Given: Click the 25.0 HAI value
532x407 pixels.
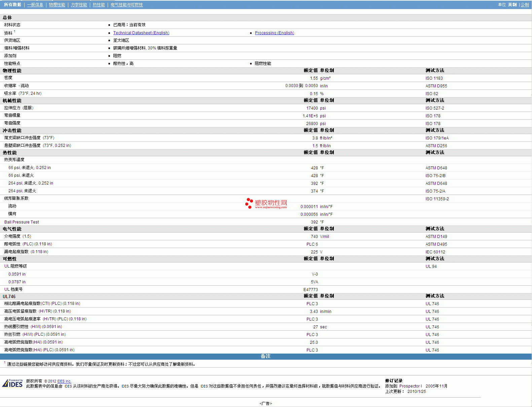Looking at the screenshot, I should pos(314,342).
